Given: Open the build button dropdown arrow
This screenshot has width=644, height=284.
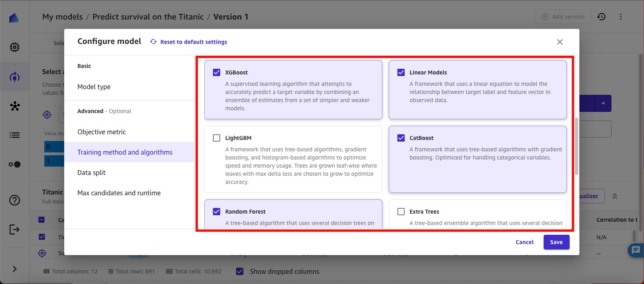Looking at the screenshot, I should coord(603,104).
